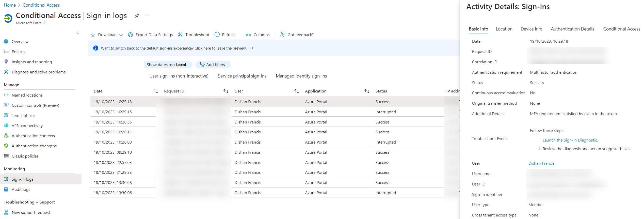Click the Audit logs icon

point(6,189)
